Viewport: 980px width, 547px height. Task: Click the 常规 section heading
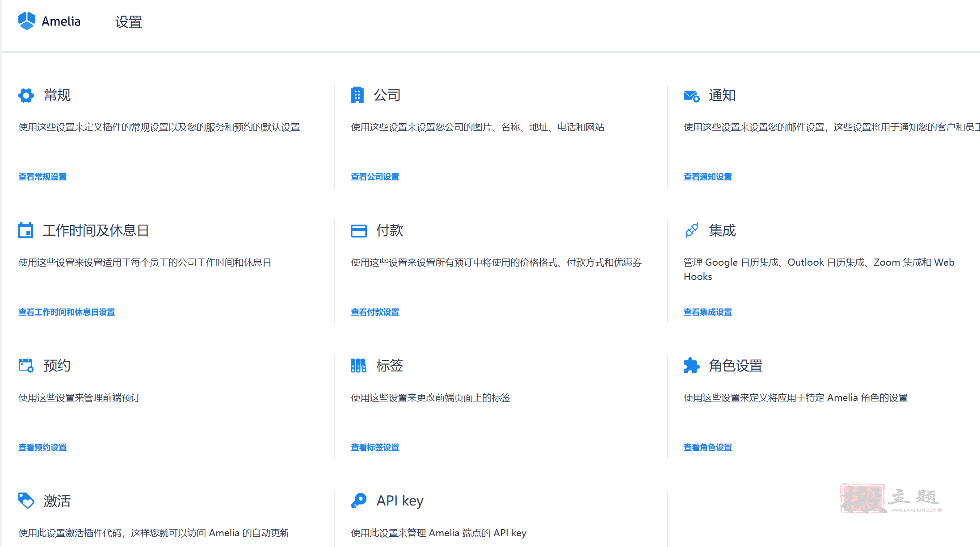point(57,95)
